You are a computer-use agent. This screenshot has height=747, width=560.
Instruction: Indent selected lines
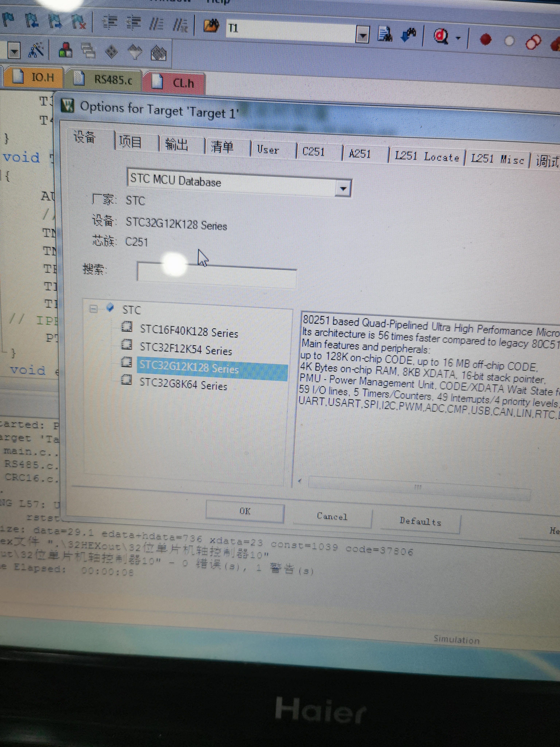pos(110,23)
